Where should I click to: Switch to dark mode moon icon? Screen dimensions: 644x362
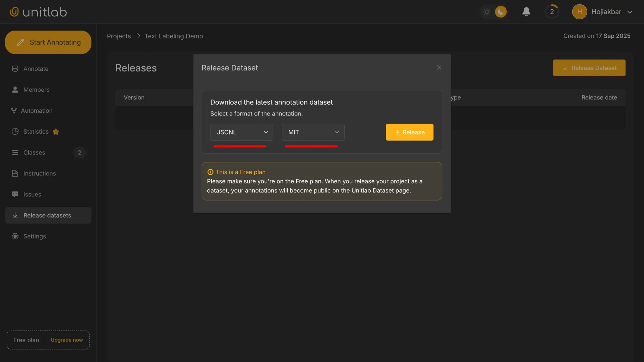pyautogui.click(x=501, y=12)
